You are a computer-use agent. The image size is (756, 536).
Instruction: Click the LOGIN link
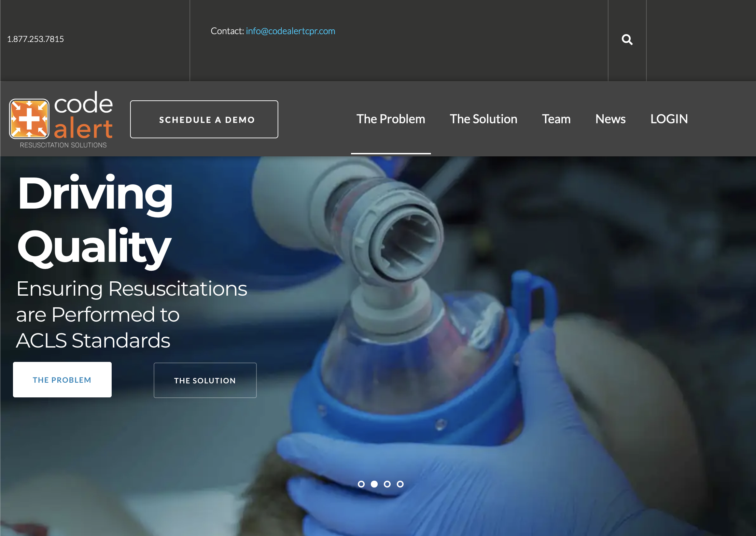tap(669, 119)
